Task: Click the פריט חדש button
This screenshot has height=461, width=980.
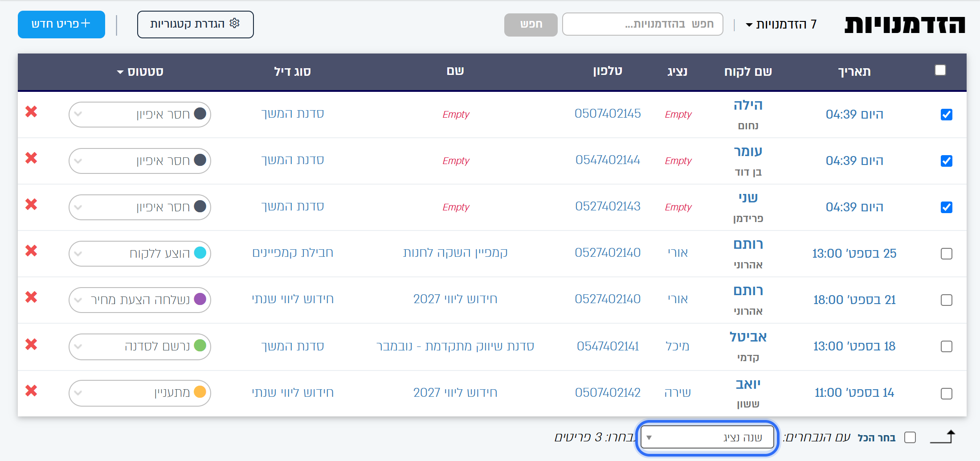Action: click(61, 24)
